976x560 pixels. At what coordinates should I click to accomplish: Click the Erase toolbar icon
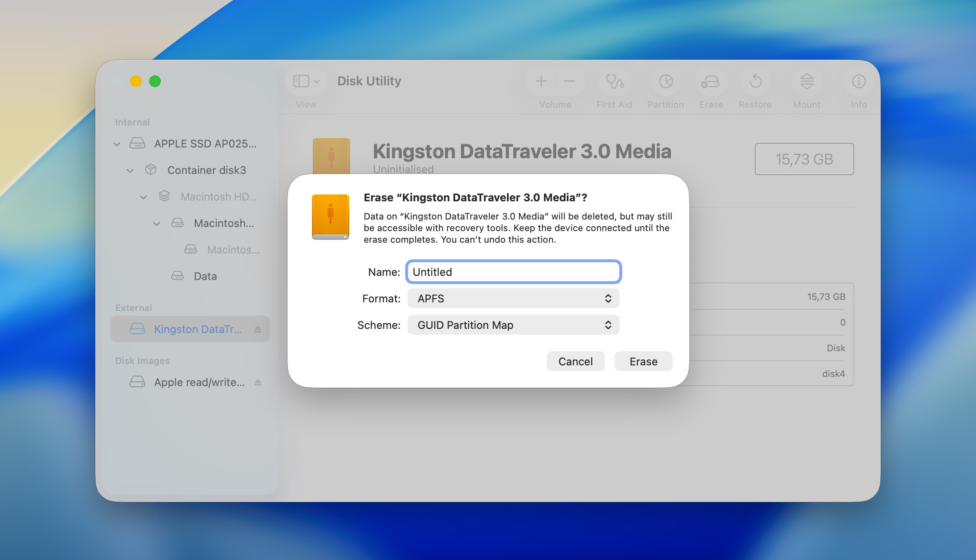(x=711, y=81)
